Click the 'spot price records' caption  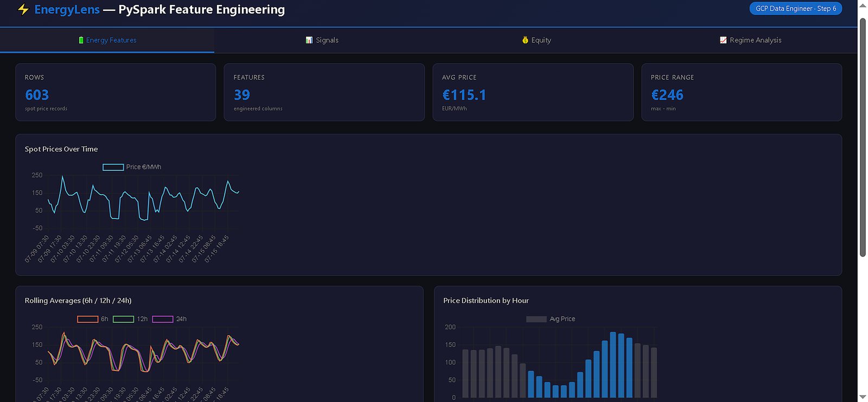click(x=46, y=109)
